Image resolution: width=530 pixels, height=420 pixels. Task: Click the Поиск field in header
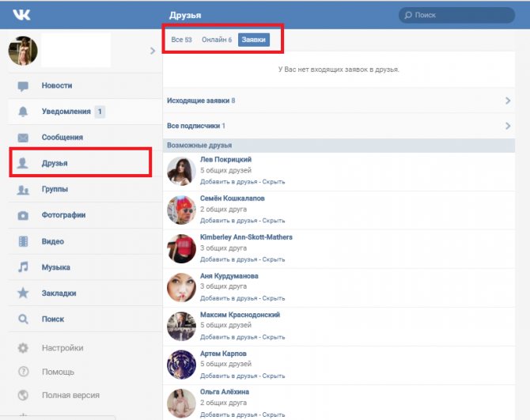pos(456,15)
